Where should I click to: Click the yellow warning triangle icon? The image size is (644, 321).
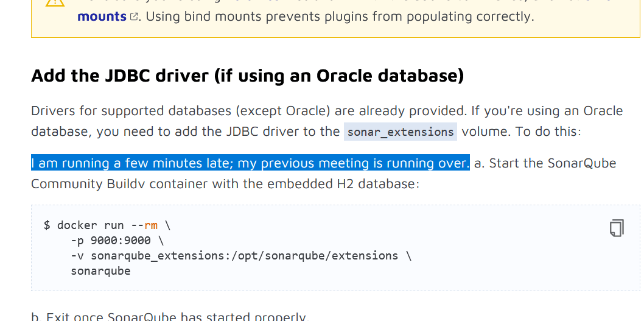click(54, 3)
